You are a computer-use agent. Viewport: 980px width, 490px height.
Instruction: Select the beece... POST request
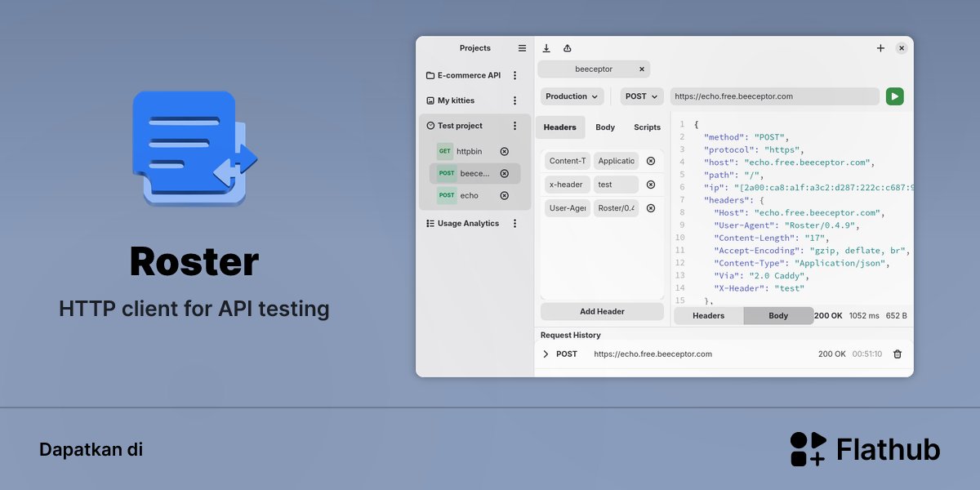click(x=474, y=173)
